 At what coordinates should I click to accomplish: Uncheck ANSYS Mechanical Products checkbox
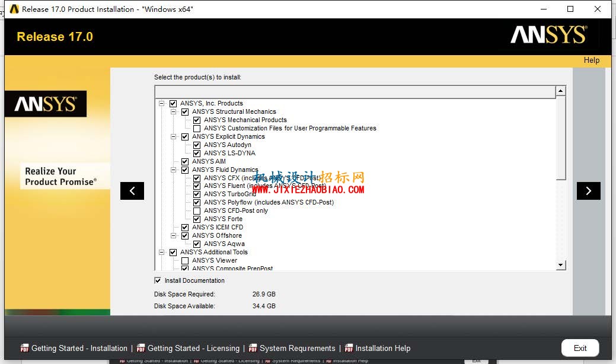click(x=197, y=120)
